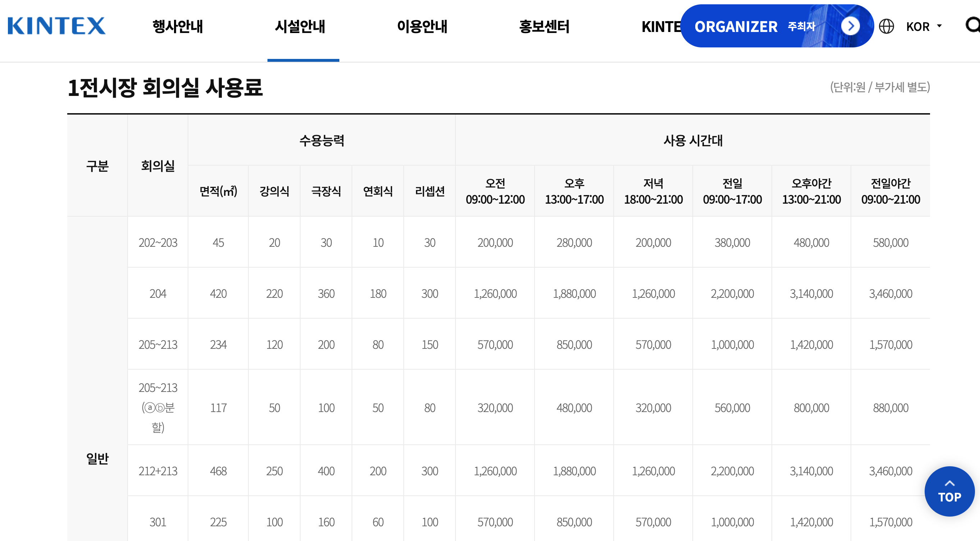The width and height of the screenshot is (980, 541).
Task: Click the 212+213 meeting room cell
Action: 158,471
